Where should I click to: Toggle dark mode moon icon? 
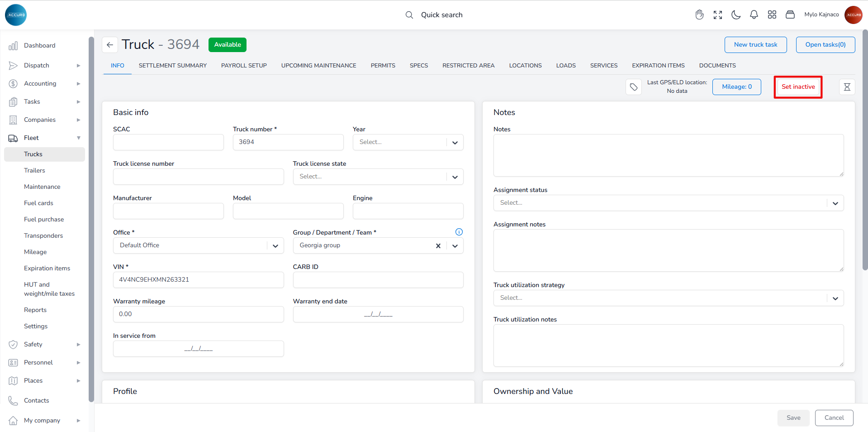[736, 15]
